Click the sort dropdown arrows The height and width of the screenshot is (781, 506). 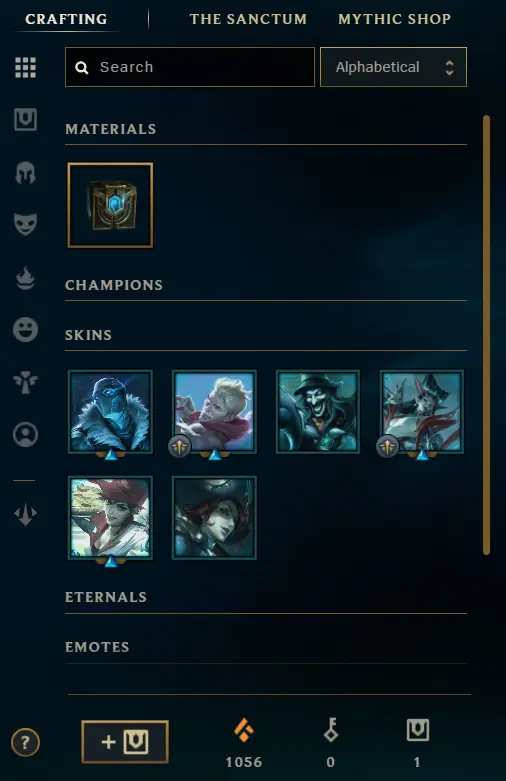[449, 67]
